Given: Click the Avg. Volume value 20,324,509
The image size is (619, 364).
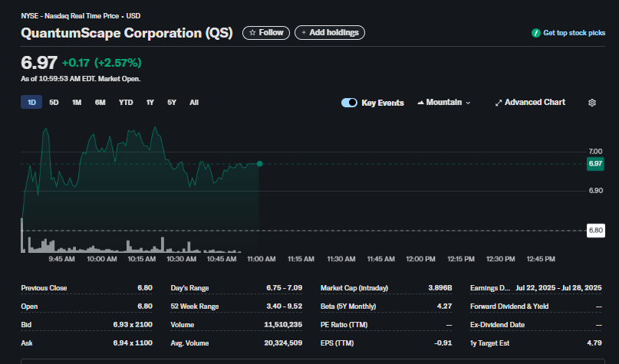Looking at the screenshot, I should coord(283,343).
